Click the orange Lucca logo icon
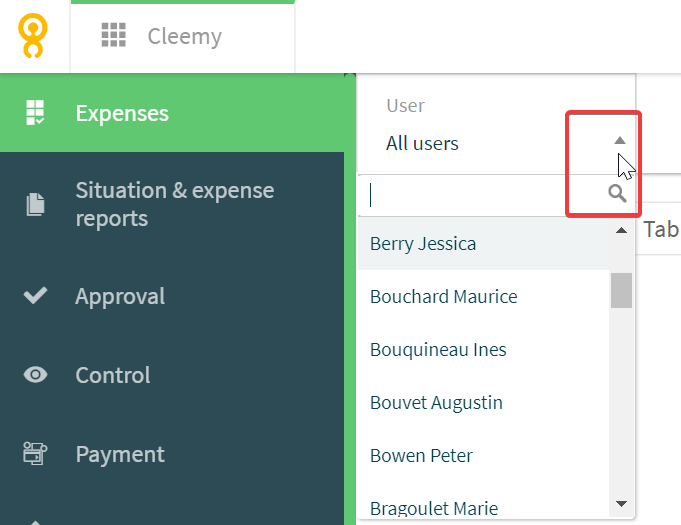This screenshot has height=525, width=681. [x=33, y=36]
